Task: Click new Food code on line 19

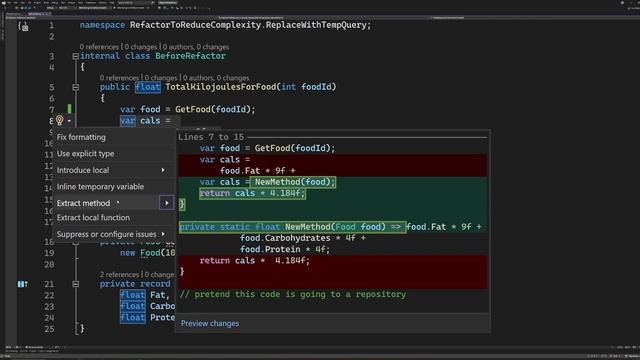Action: (x=147, y=253)
